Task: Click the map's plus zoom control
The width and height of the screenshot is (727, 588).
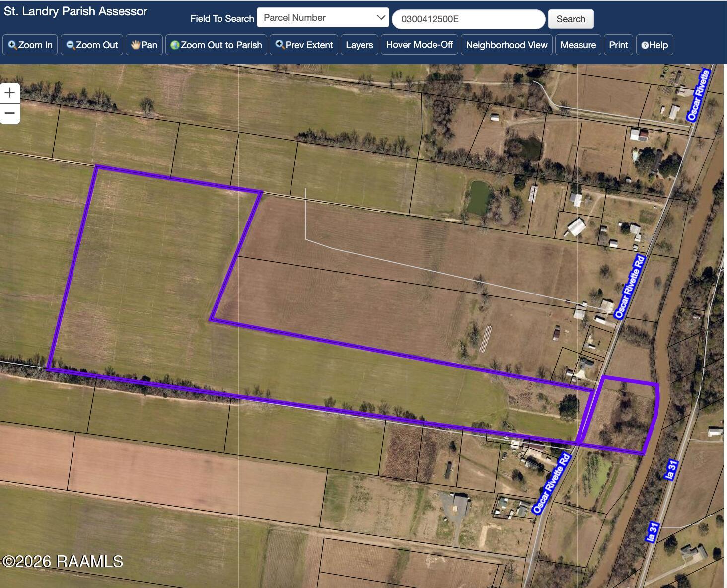Action: click(10, 92)
